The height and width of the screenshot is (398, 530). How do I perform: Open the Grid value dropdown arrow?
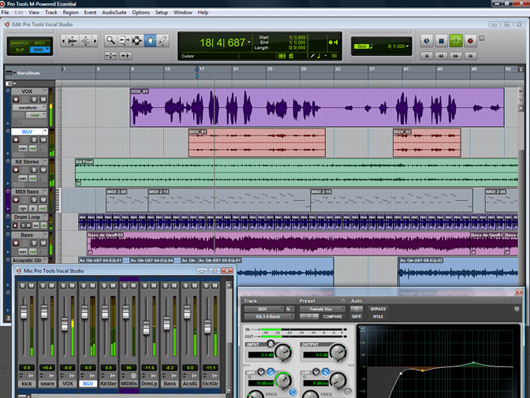coord(407,46)
